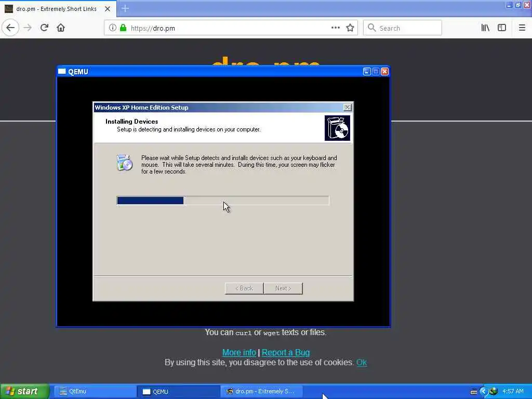The height and width of the screenshot is (399, 532).
Task: Click the disabled Back button in Setup
Action: coord(244,288)
